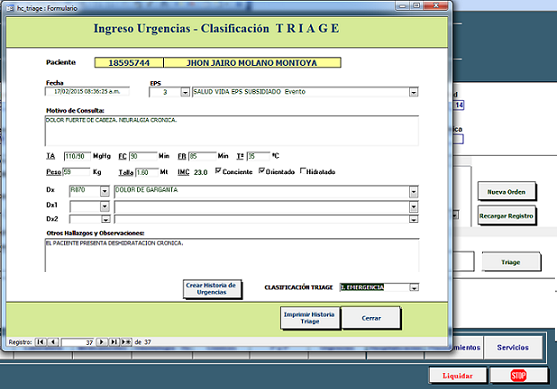Click patient ID 18595744 field
The height and width of the screenshot is (389, 557).
click(x=129, y=63)
